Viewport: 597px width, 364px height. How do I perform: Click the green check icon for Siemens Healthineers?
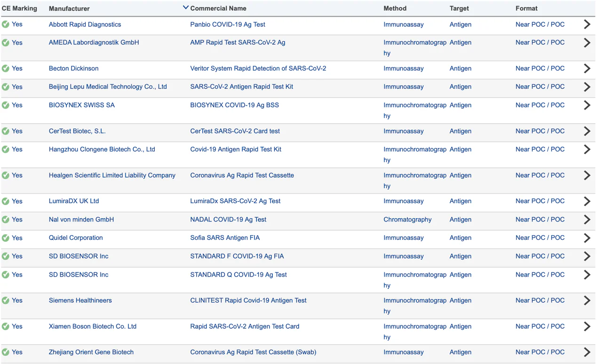6,301
